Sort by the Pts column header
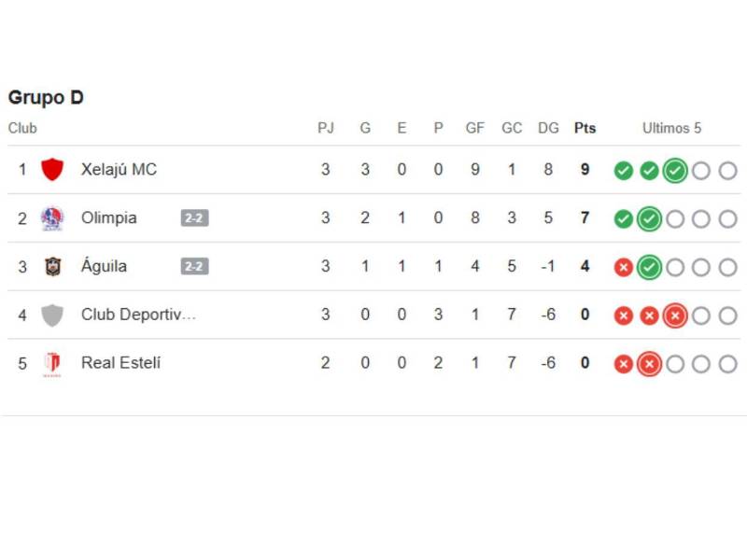Screen dimensions: 747x560 tap(585, 128)
